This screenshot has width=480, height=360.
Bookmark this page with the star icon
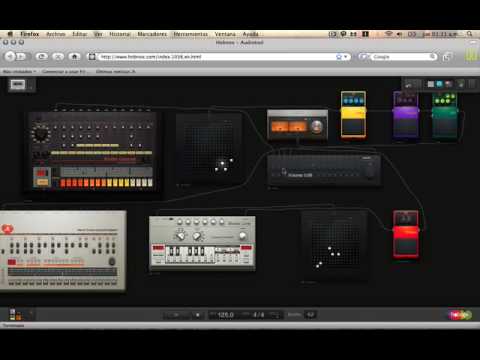tap(339, 57)
